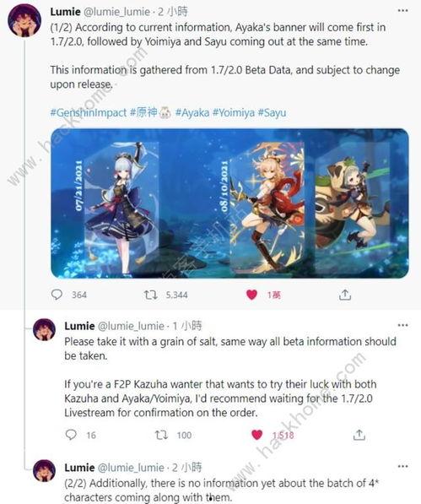Screen dimensions: 421x504
Task: Open Lumie's avatar on the second tweet
Action: 45,329
